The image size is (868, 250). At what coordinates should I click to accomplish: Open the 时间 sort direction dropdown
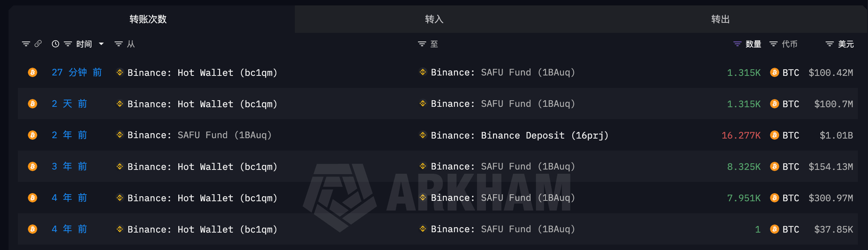101,44
